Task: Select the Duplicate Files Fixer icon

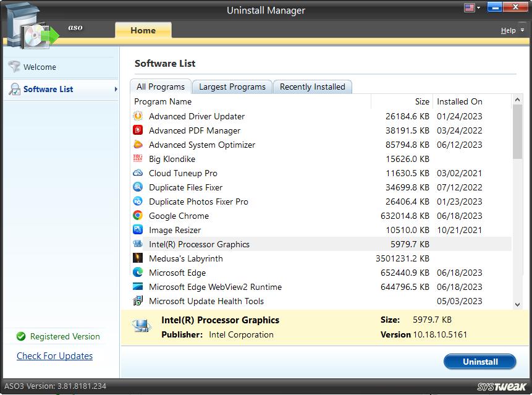Action: (138, 187)
